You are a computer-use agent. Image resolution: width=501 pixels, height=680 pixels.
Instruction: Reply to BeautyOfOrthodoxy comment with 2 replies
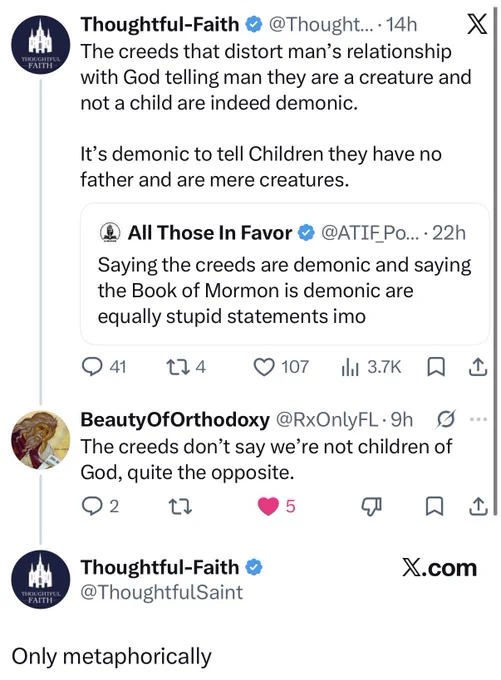pos(100,506)
